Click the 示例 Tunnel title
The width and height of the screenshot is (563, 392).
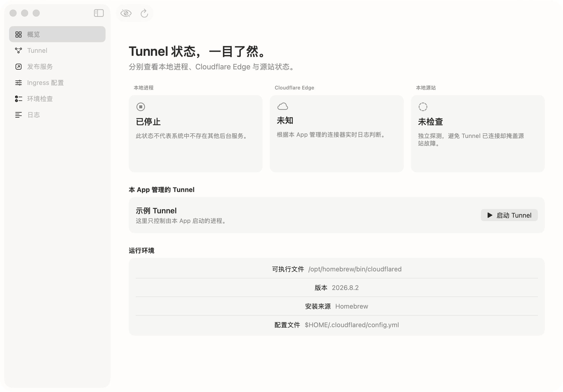[x=156, y=211]
